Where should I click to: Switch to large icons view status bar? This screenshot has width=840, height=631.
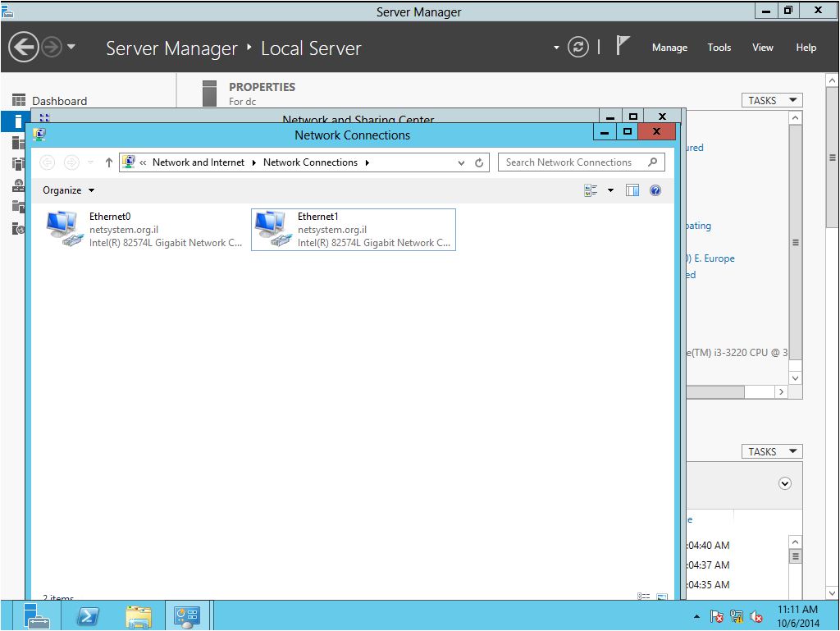(662, 597)
